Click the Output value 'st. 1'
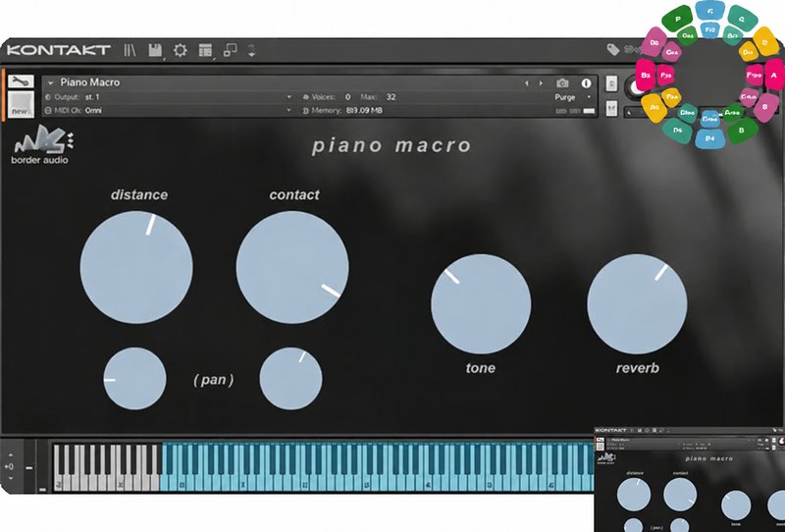This screenshot has height=532, width=785. [92, 96]
